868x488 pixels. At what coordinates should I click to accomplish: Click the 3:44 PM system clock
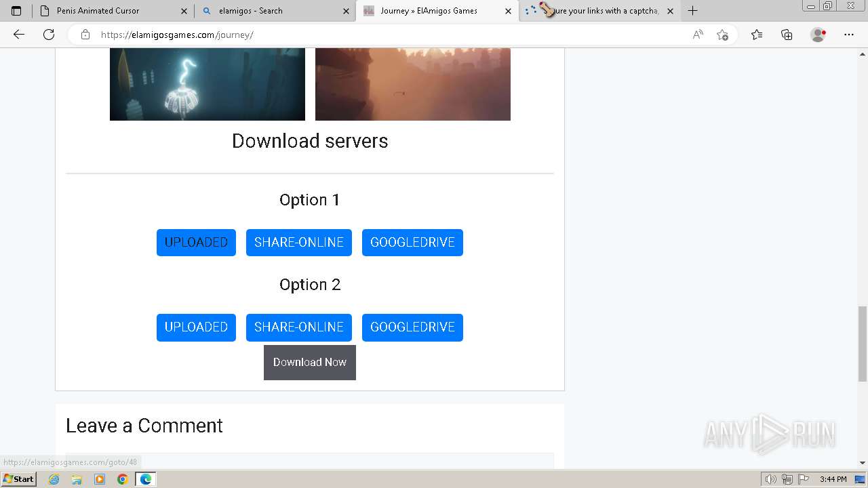point(833,479)
